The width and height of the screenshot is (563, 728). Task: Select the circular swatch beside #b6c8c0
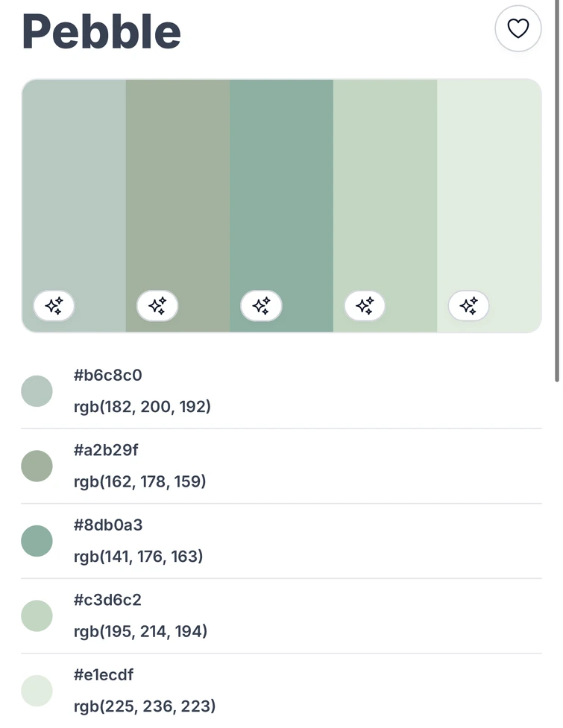pyautogui.click(x=37, y=390)
